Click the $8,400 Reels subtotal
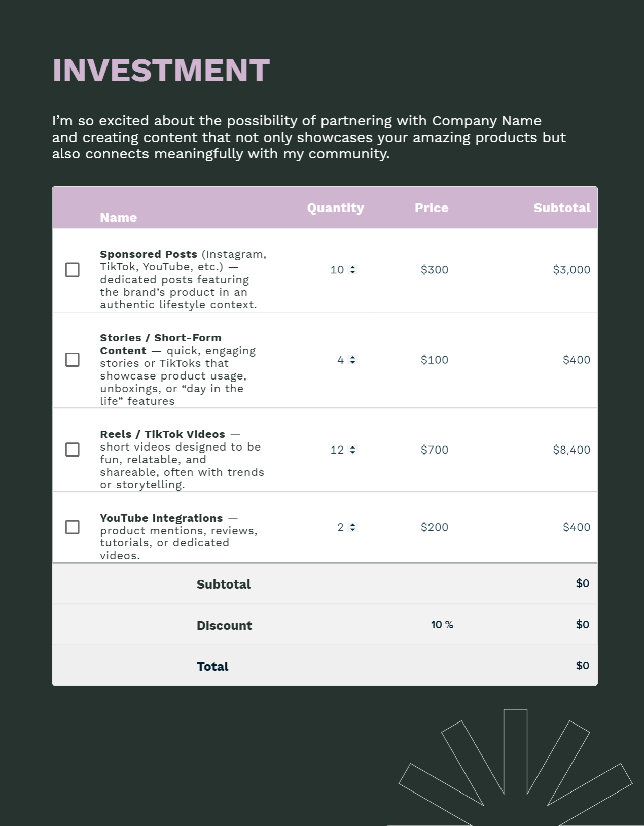 tap(571, 450)
